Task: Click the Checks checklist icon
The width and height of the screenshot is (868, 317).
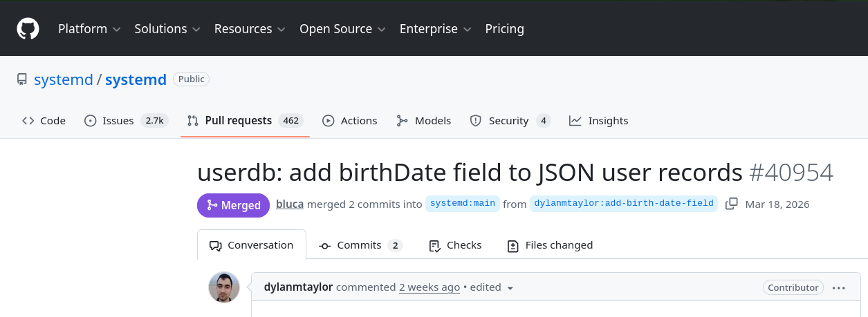Action: pyautogui.click(x=434, y=246)
